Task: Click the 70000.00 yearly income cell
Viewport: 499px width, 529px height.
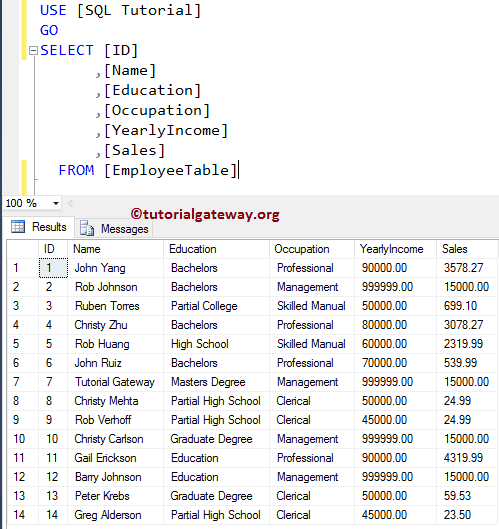Action: tap(395, 363)
